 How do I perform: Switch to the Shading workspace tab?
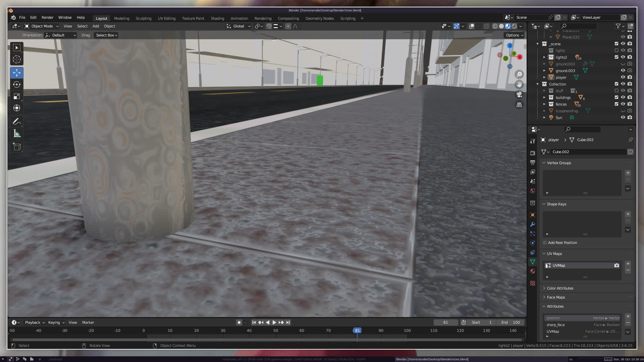(217, 18)
